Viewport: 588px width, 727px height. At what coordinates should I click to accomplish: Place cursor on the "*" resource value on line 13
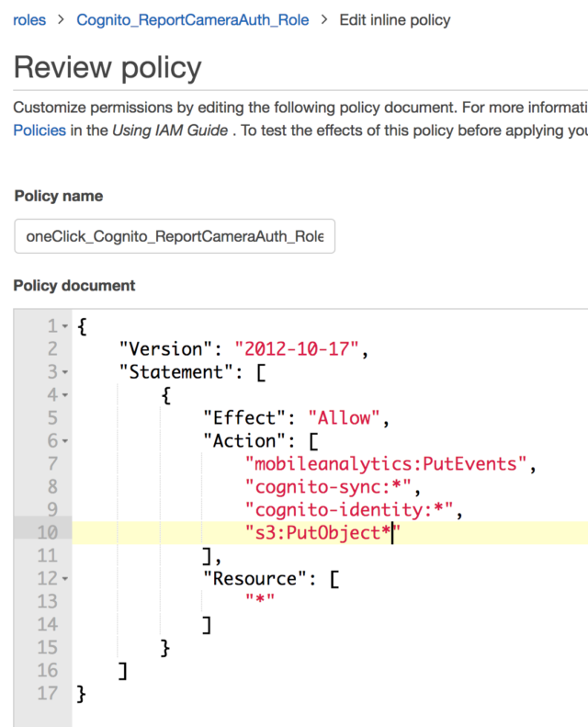tap(260, 599)
